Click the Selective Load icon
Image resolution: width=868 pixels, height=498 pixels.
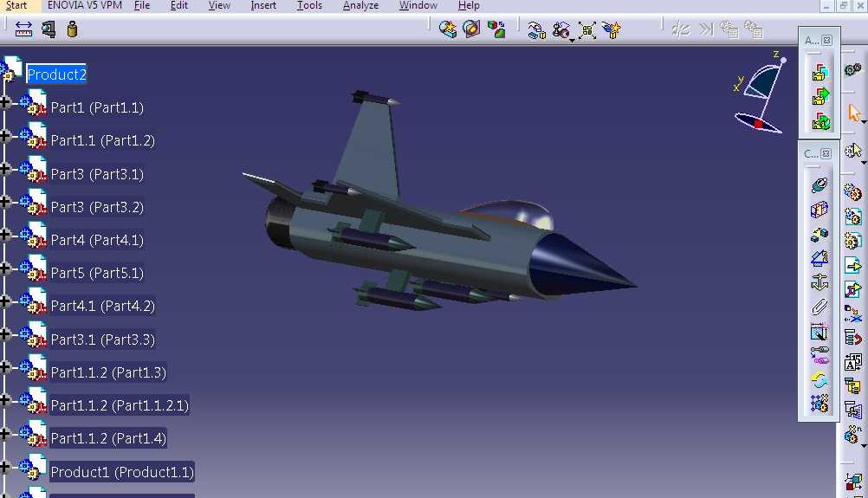pyautogui.click(x=852, y=385)
